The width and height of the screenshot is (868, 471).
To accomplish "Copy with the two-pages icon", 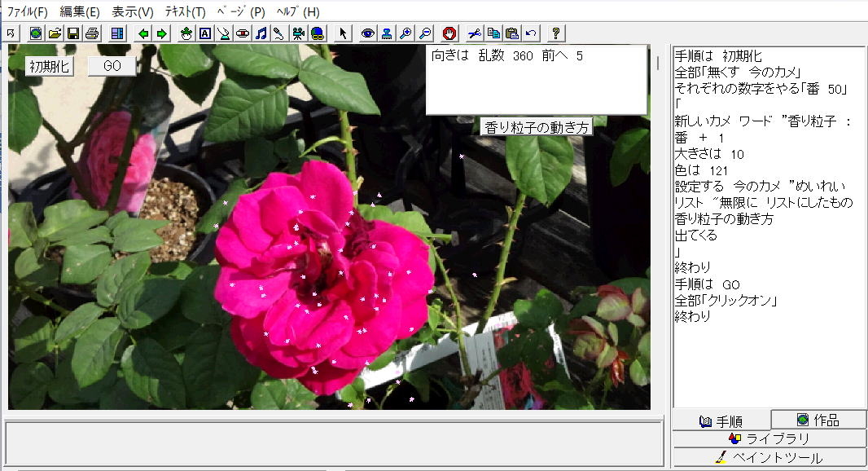I will coord(493,33).
